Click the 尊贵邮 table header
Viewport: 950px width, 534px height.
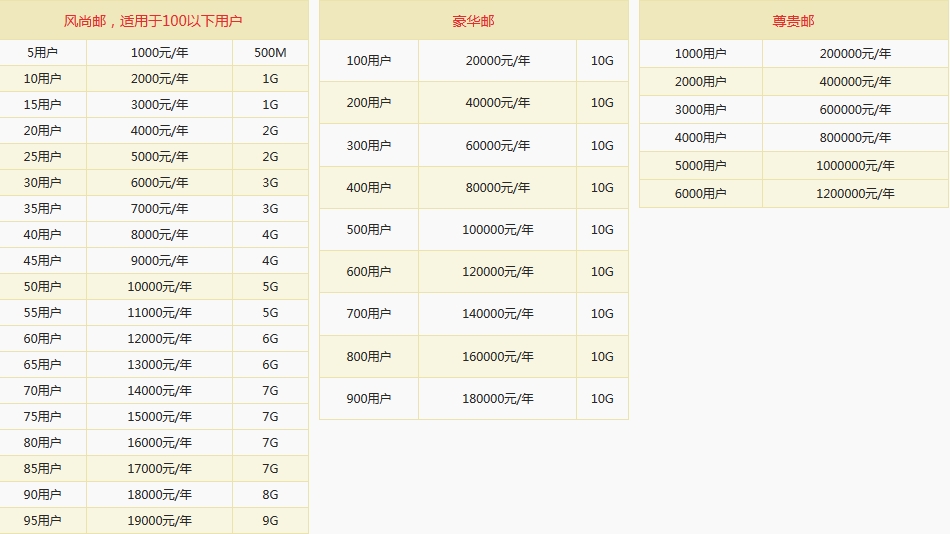(x=793, y=20)
